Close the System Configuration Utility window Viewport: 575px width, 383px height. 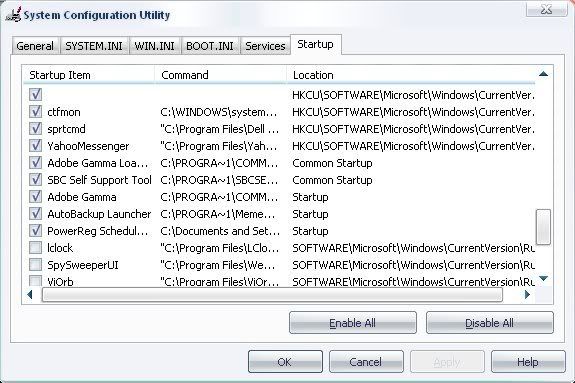[x=546, y=10]
